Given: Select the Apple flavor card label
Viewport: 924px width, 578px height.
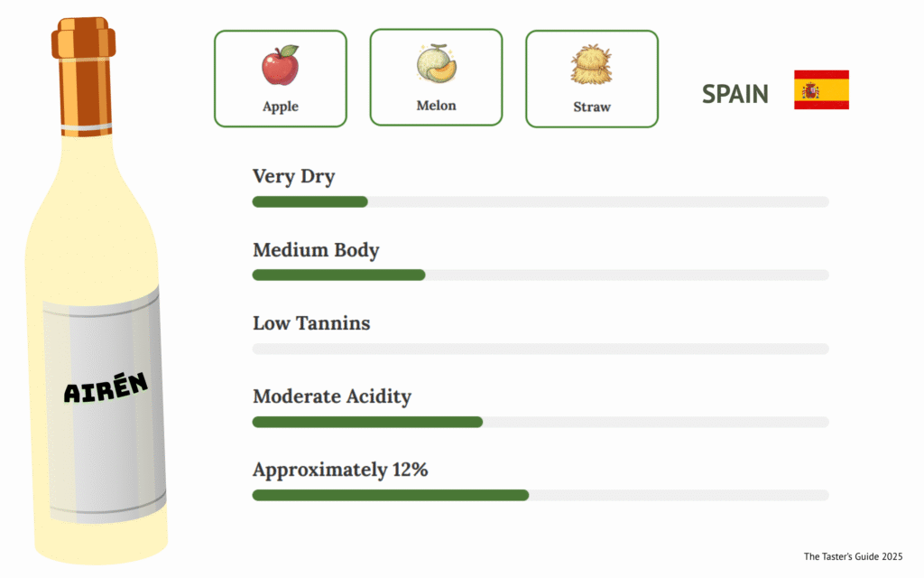Looking at the screenshot, I should coord(280,107).
